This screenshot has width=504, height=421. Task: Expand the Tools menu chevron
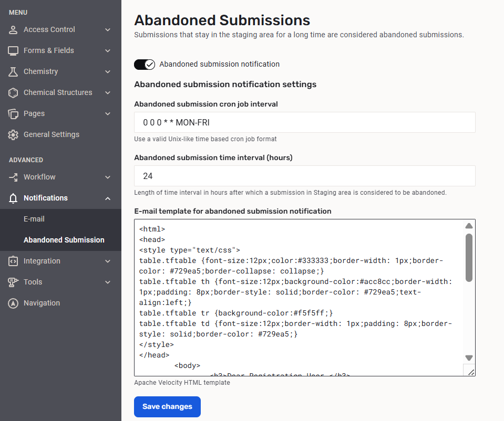pyautogui.click(x=108, y=282)
